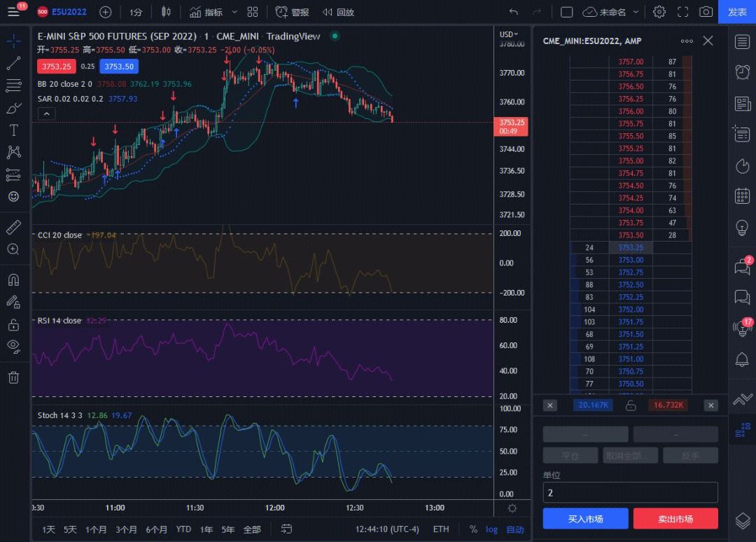Toggle magnet mode for drawings
The width and height of the screenshot is (756, 542).
(x=13, y=279)
